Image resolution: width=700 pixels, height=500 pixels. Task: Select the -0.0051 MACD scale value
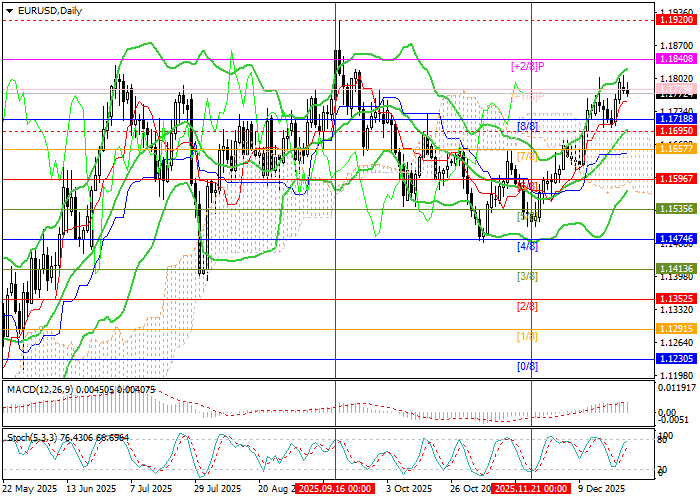(x=673, y=420)
